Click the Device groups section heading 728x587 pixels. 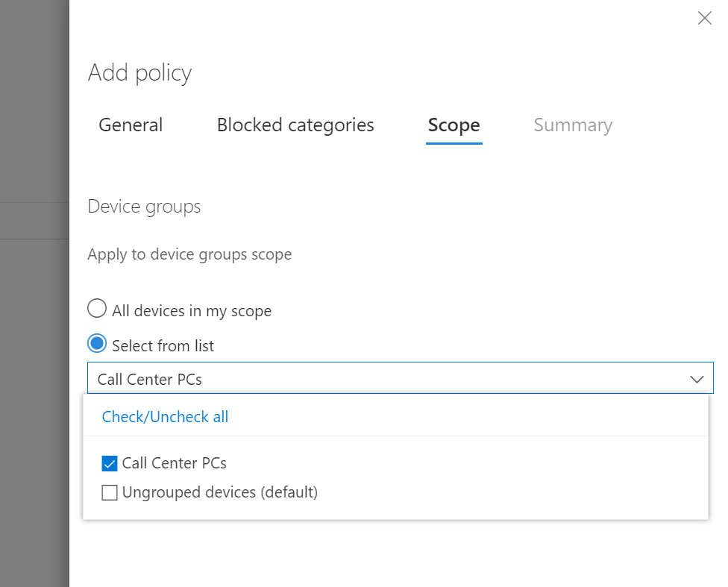point(144,207)
